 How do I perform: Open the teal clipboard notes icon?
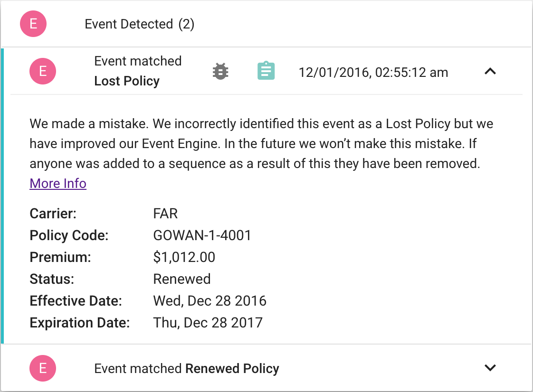(266, 71)
